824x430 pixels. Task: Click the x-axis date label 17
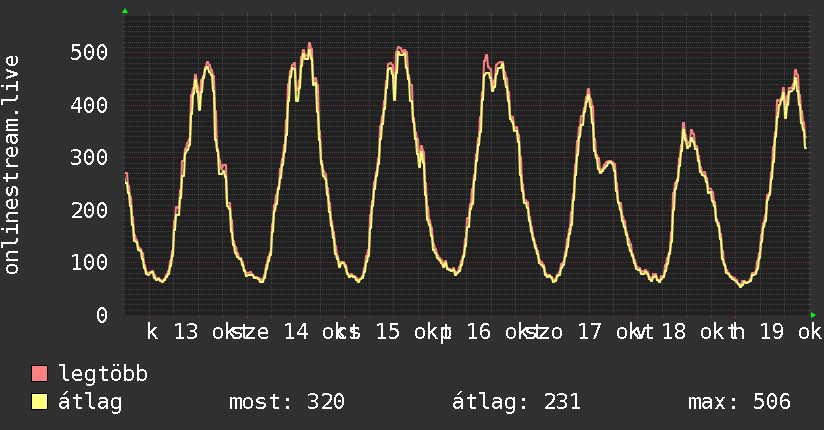pyautogui.click(x=590, y=332)
